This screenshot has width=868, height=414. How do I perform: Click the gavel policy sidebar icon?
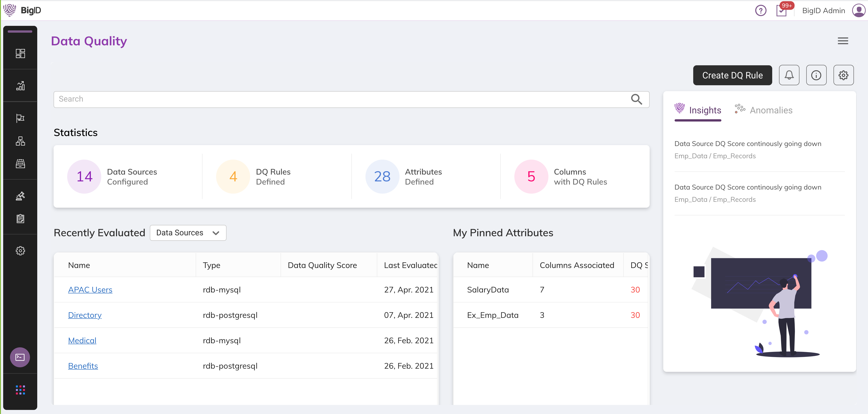coord(20,196)
